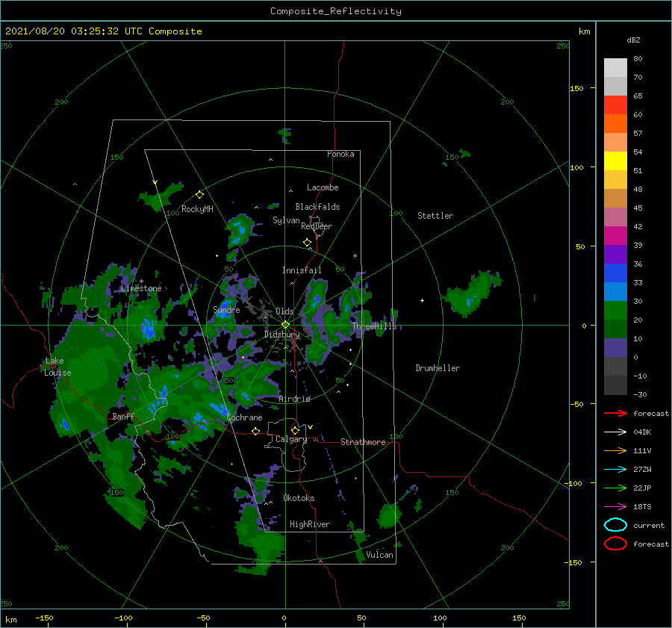Click the green 22JP arrow icon
This screenshot has width=672, height=628.
pyautogui.click(x=615, y=488)
